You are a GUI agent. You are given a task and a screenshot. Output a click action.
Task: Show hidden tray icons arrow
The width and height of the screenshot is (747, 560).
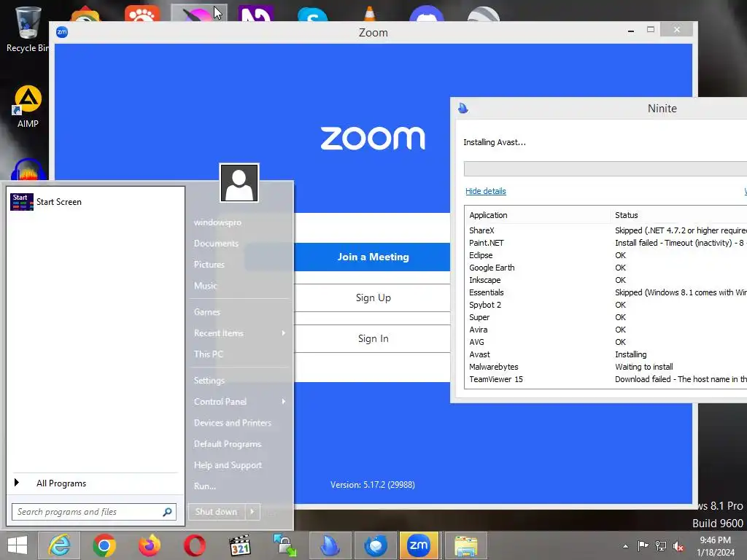tap(625, 546)
